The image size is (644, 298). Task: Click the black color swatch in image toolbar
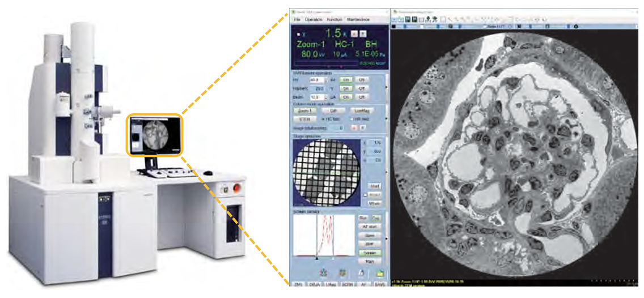click(393, 27)
